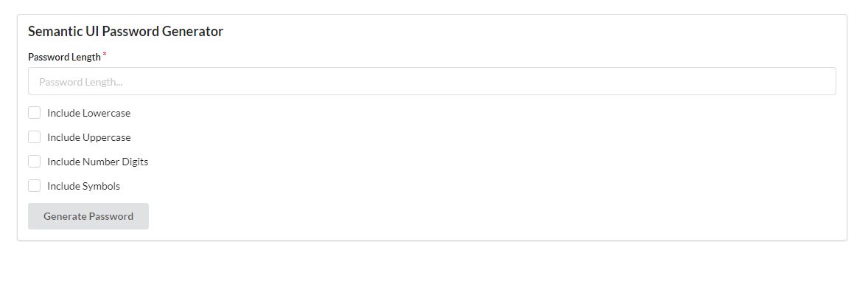Screen dimensions: 868x290
Task: Click the "Semantic UI Password Generator" heading
Action: pyautogui.click(x=126, y=32)
